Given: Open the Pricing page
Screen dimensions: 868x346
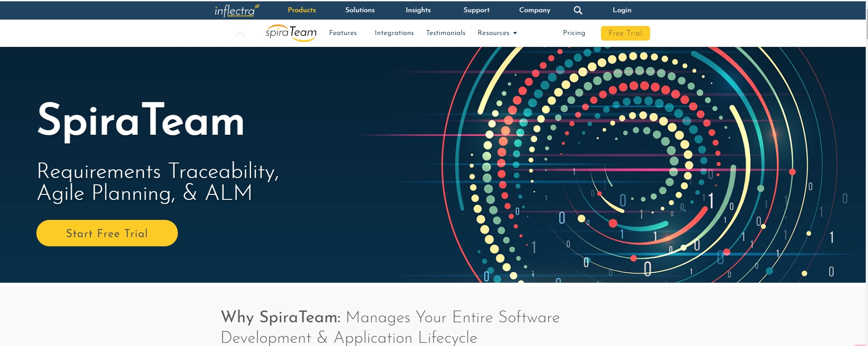Looking at the screenshot, I should coord(574,33).
